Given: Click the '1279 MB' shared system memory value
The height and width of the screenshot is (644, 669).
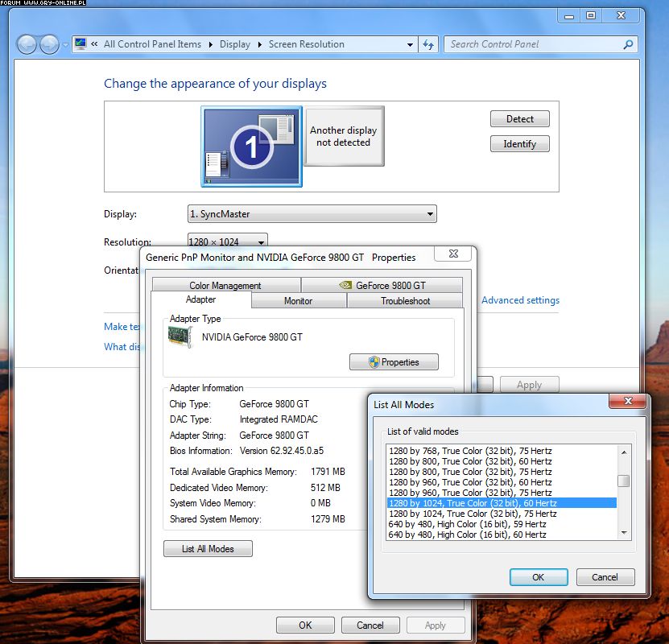Looking at the screenshot, I should tap(328, 519).
